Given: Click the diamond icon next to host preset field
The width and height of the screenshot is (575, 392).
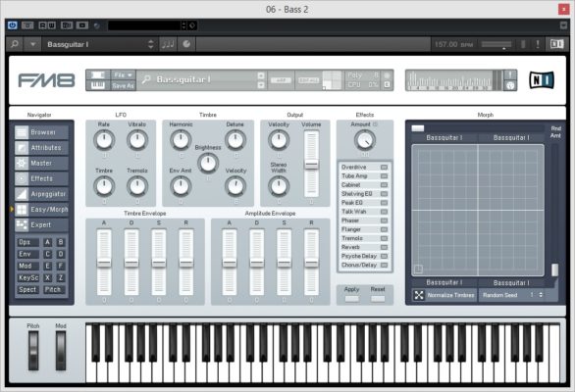Looking at the screenshot, I should tap(192, 25).
